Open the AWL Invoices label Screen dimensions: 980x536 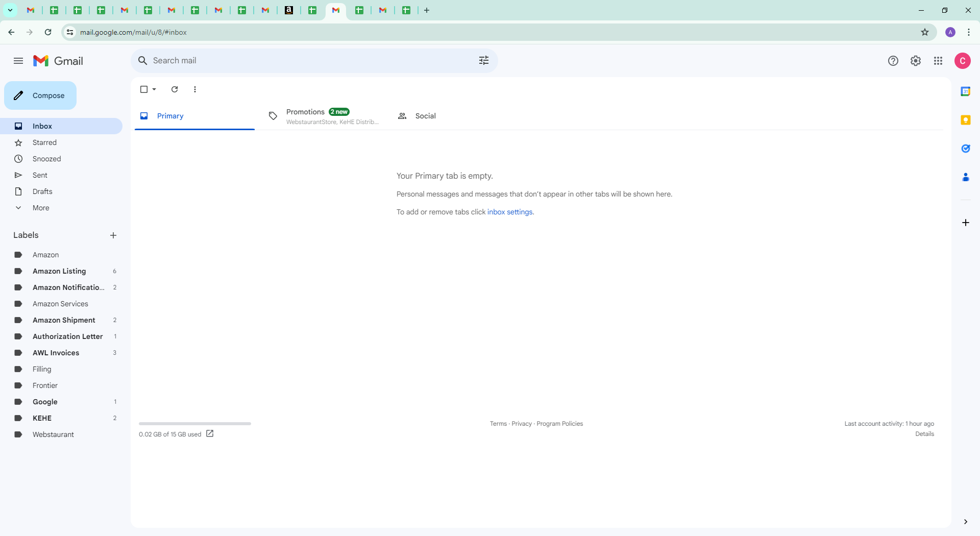tap(61, 353)
